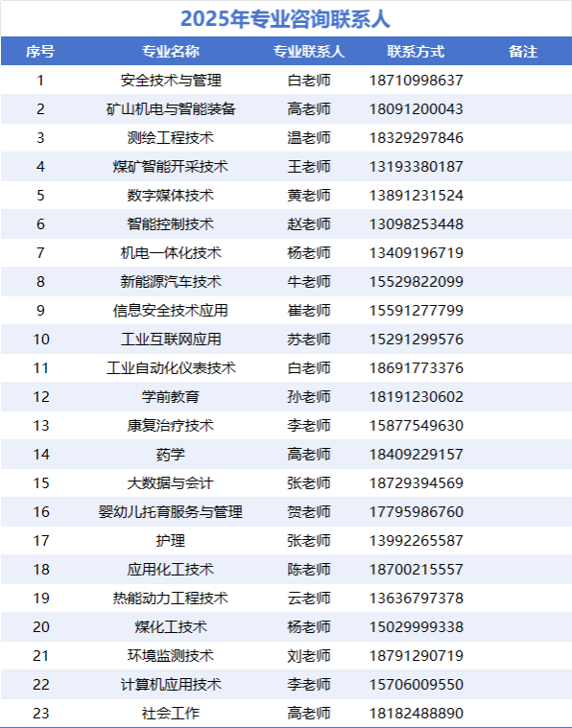
Task: Click the title 2025年专业咨询联系人
Action: [x=285, y=19]
